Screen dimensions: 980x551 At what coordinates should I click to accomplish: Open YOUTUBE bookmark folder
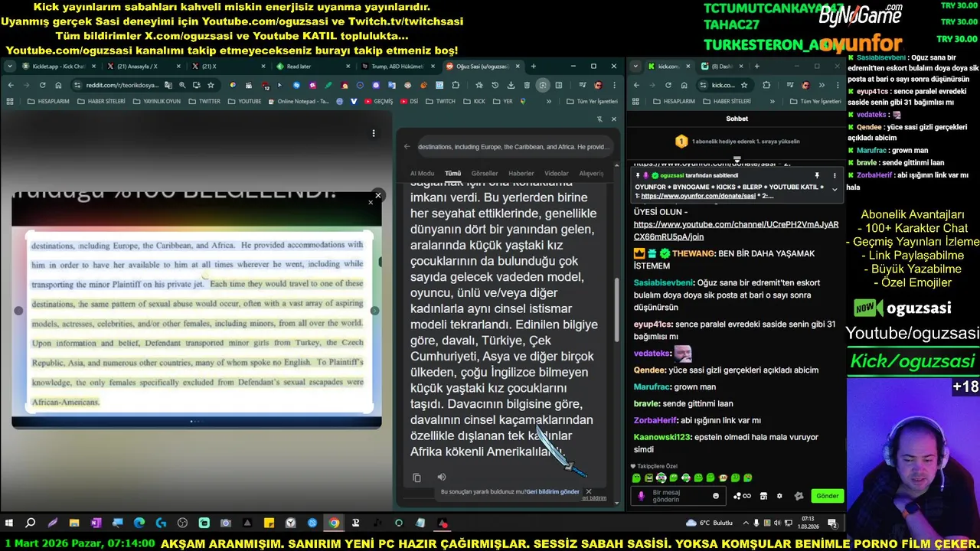pos(244,101)
